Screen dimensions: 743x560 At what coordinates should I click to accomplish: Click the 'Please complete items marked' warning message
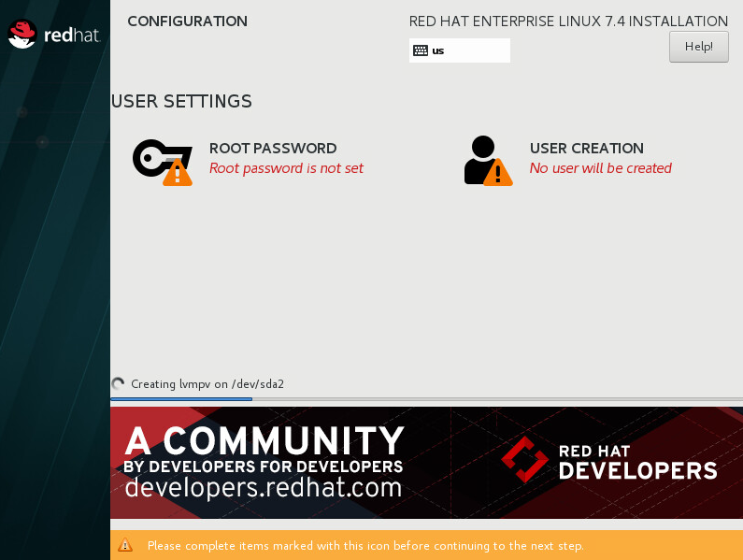365,546
